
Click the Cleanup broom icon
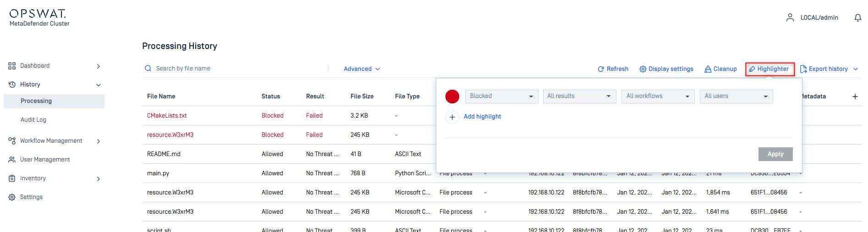(x=708, y=69)
